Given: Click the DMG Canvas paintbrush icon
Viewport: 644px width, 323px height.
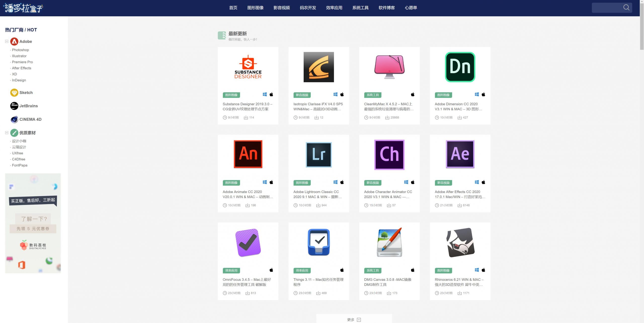Looking at the screenshot, I should [389, 242].
